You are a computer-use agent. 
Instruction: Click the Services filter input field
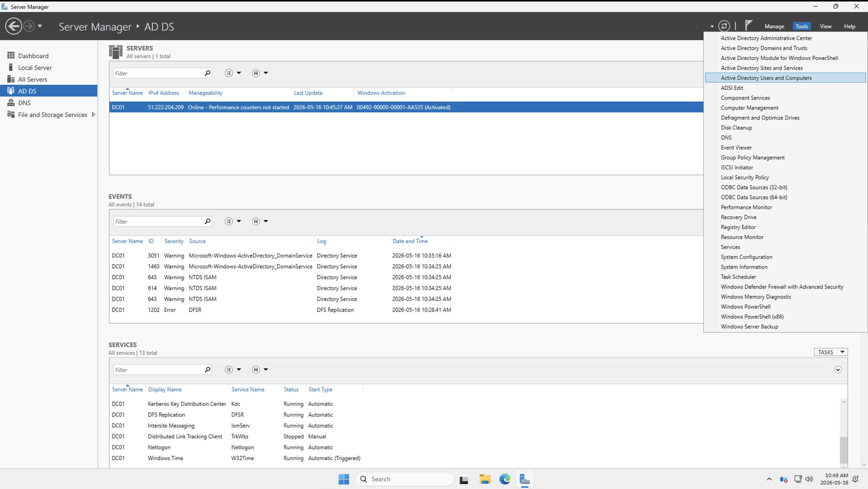pyautogui.click(x=158, y=370)
